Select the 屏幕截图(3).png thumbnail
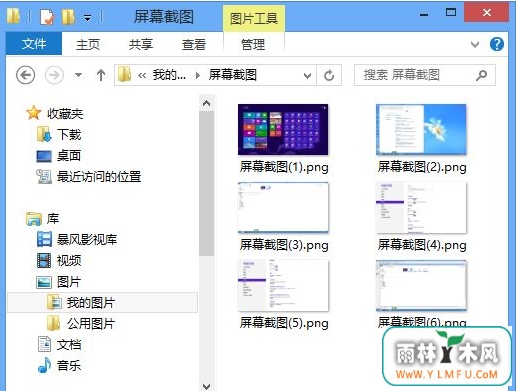517x391 pixels. click(x=283, y=208)
